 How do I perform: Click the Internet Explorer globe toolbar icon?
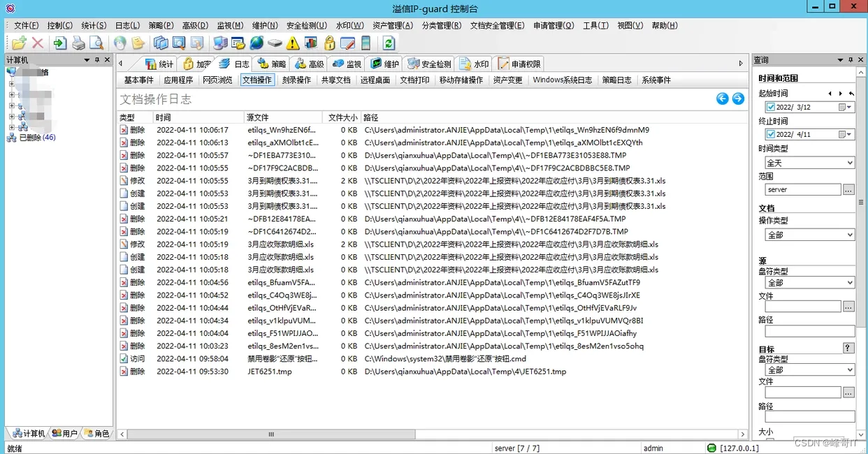(256, 43)
